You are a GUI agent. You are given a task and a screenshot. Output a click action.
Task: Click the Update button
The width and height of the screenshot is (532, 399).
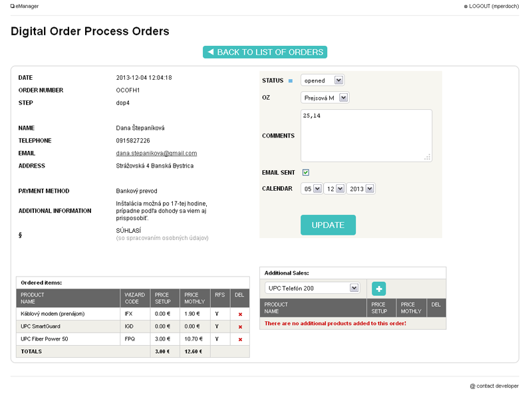coord(328,225)
